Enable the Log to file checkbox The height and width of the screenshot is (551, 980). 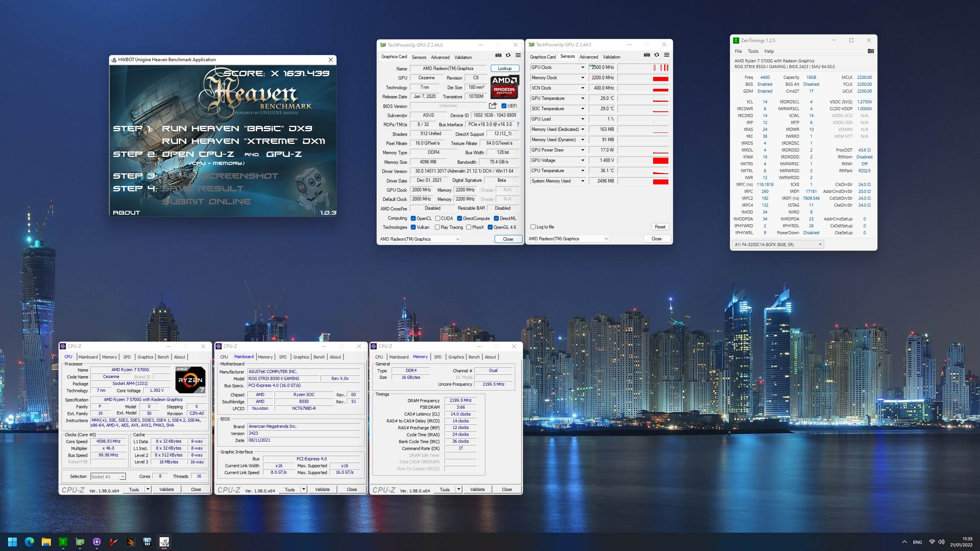533,227
